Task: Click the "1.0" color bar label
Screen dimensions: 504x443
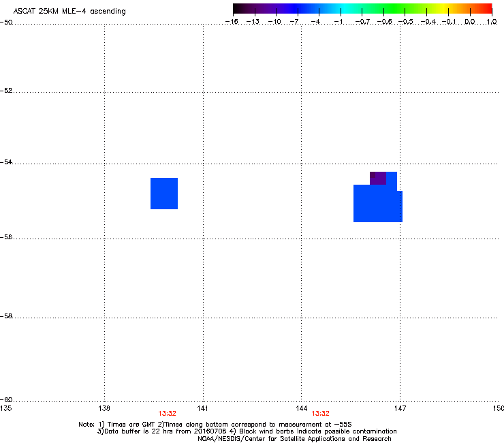Action: [x=492, y=22]
